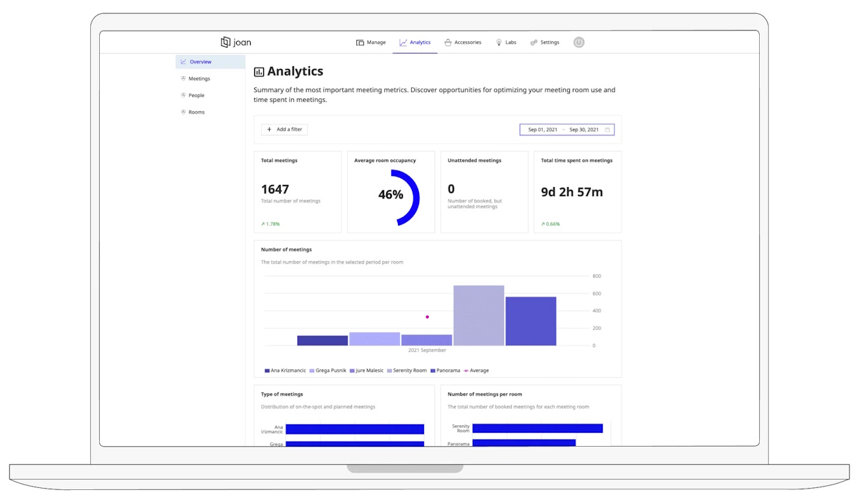Click the Serenity Room bar in chart
The height and width of the screenshot is (504, 859).
point(479,316)
